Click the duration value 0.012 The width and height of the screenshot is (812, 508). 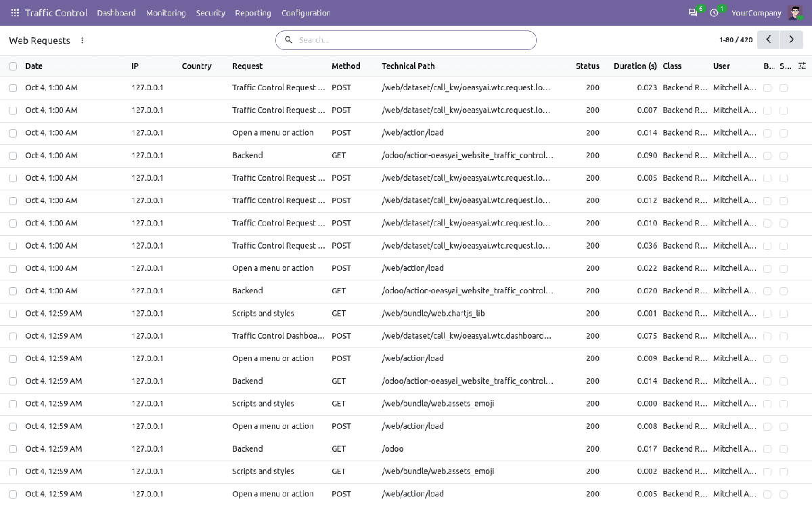click(647, 200)
